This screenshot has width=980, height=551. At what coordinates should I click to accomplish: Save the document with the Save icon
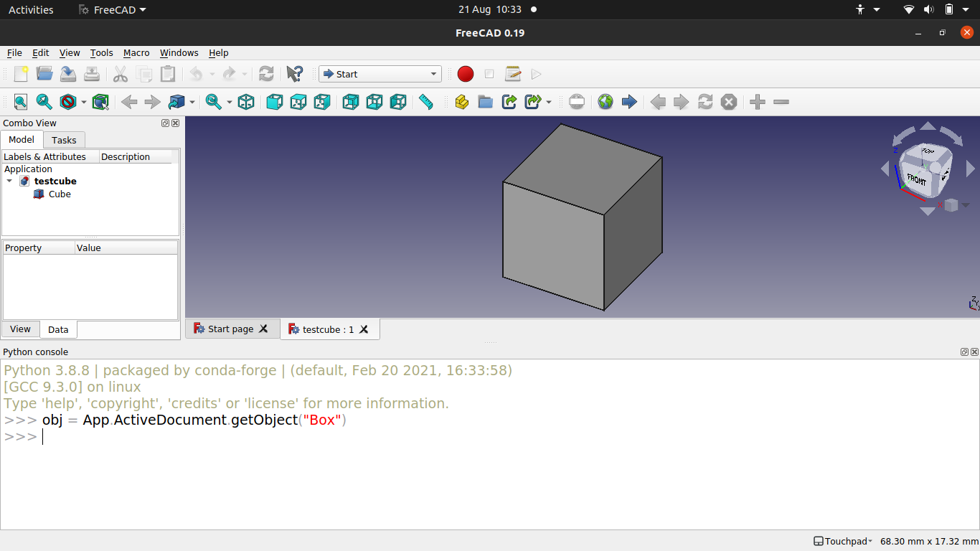[68, 74]
